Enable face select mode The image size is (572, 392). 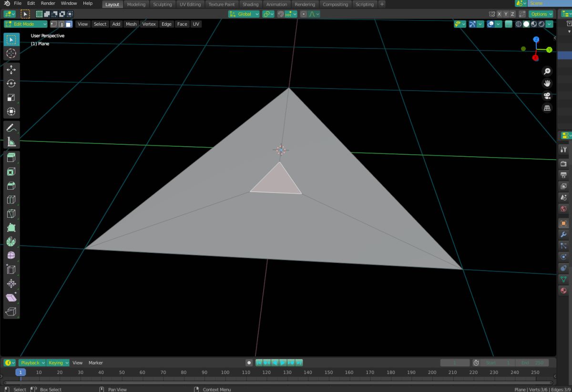(69, 24)
